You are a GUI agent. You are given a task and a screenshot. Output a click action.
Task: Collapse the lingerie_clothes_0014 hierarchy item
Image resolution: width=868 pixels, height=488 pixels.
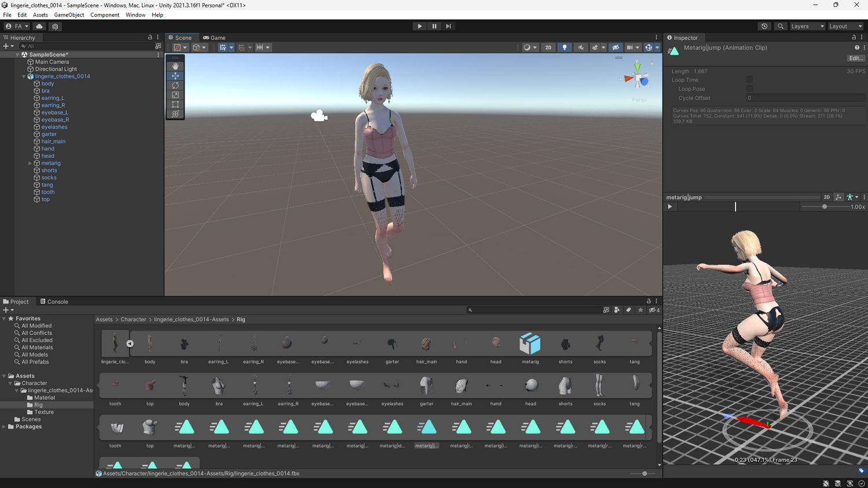pyautogui.click(x=24, y=76)
